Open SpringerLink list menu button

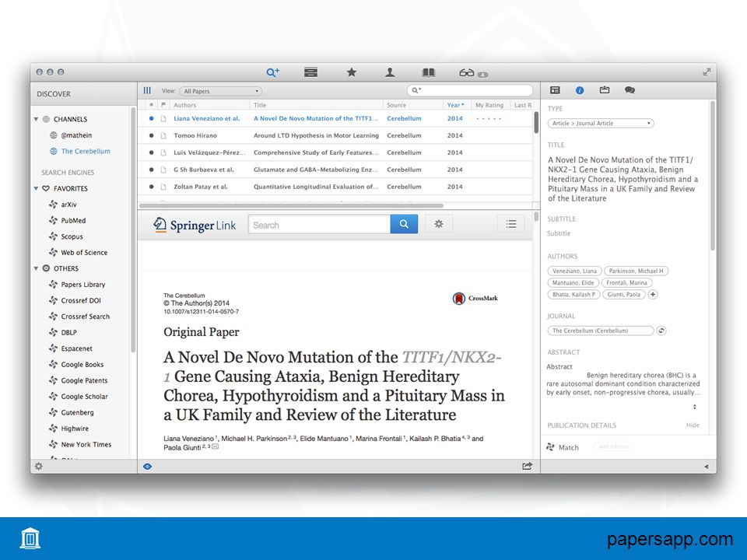[511, 224]
